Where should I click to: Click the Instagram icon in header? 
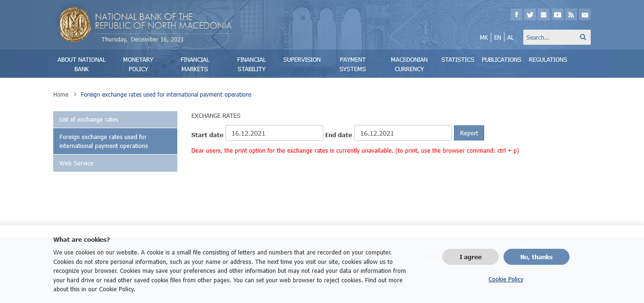(544, 15)
